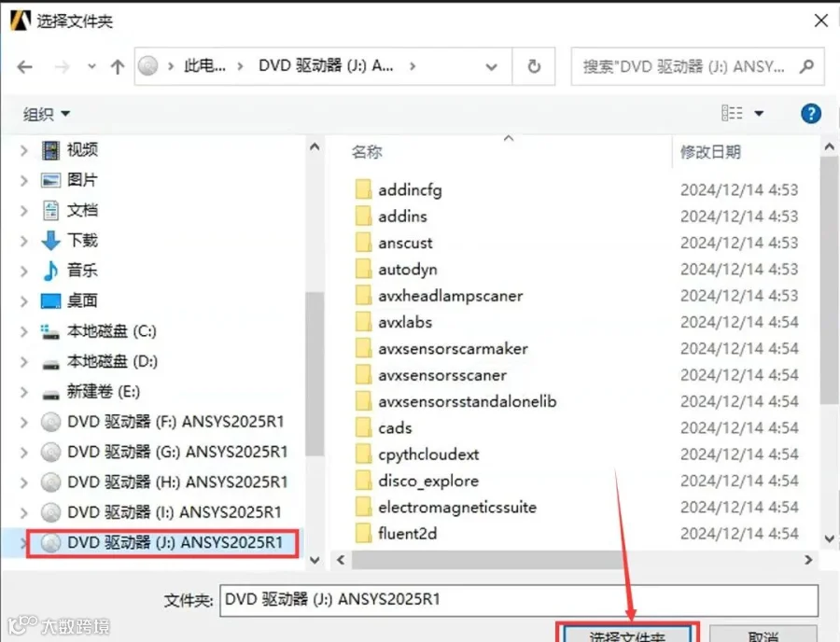Select the disco_explore folder icon
The width and height of the screenshot is (840, 642).
click(363, 481)
